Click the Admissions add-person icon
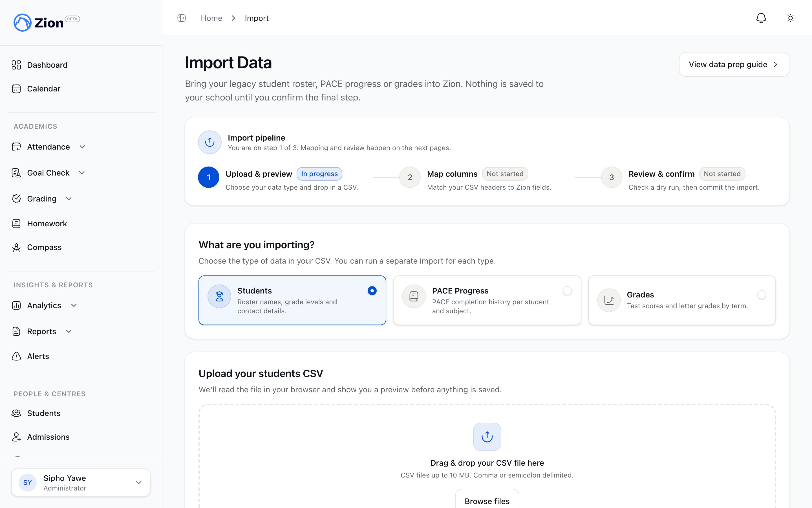Image resolution: width=812 pixels, height=508 pixels. (16, 437)
